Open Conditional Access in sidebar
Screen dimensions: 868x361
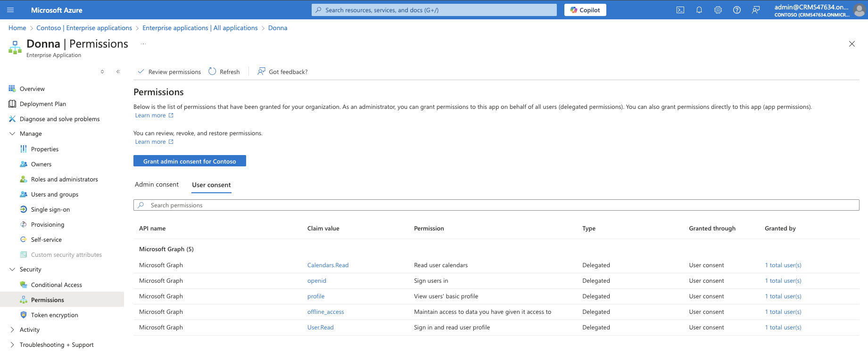pyautogui.click(x=56, y=285)
